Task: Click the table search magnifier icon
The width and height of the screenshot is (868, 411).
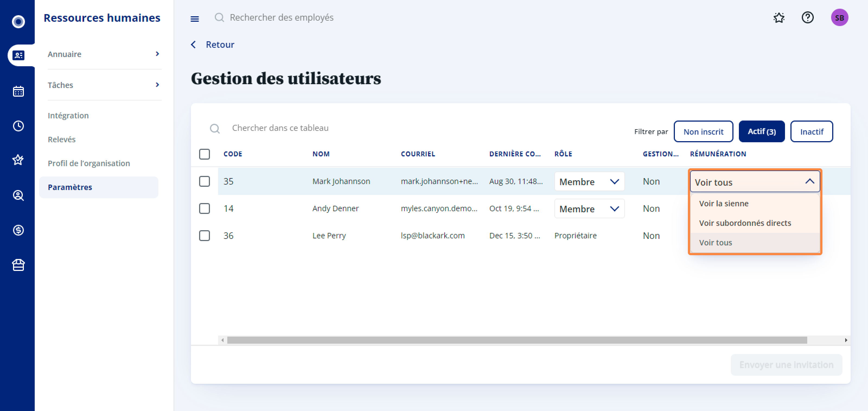Action: pos(215,128)
